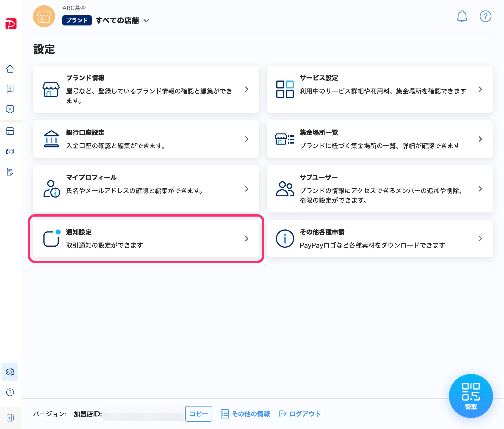504x429 pixels.
Task: Open the help question mark in header
Action: click(x=485, y=16)
